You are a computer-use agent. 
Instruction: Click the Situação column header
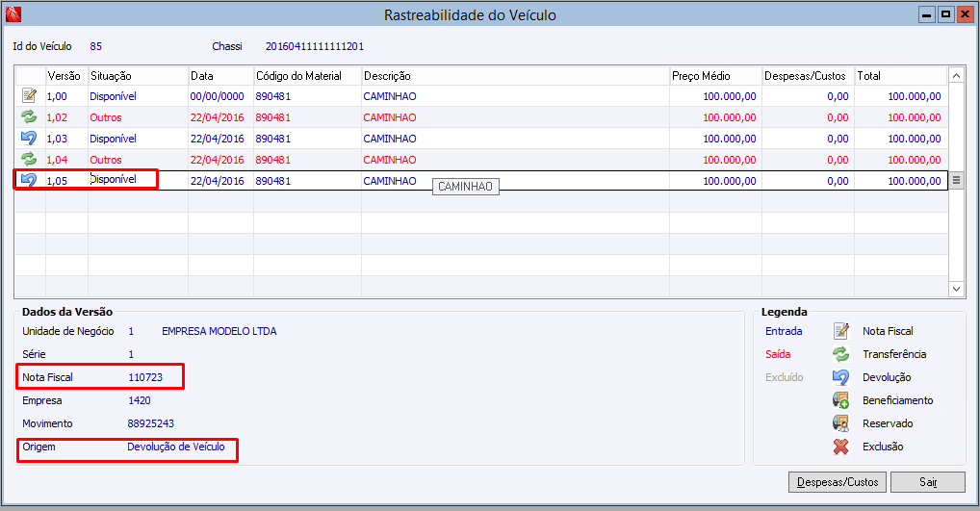(138, 76)
